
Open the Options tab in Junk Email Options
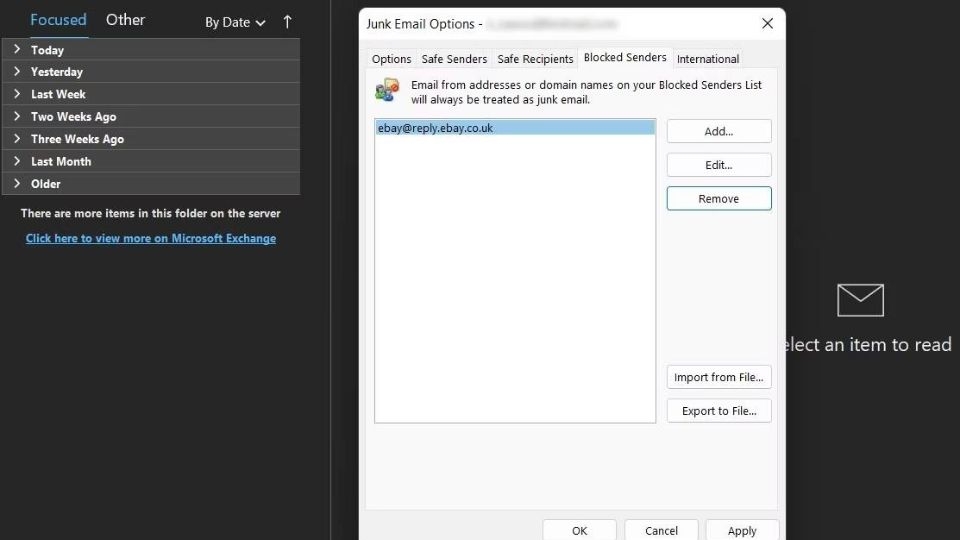(x=391, y=59)
